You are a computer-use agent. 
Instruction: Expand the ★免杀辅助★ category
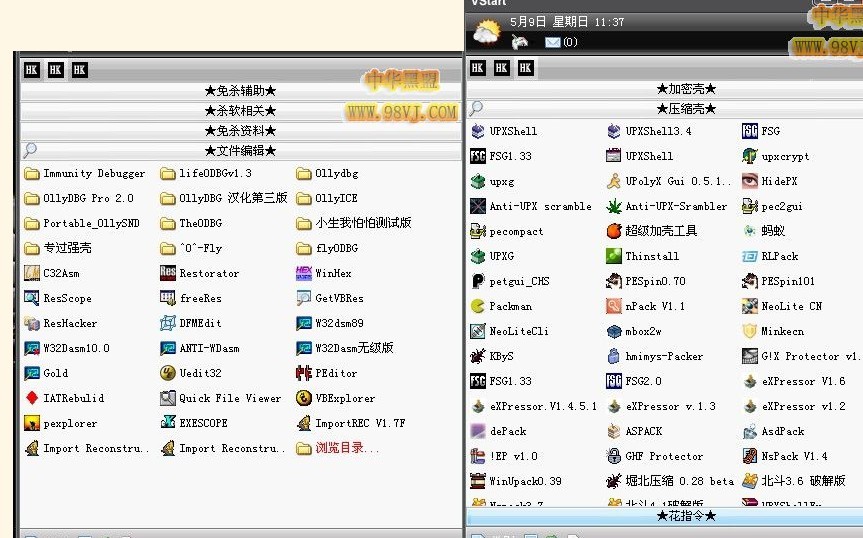241,91
